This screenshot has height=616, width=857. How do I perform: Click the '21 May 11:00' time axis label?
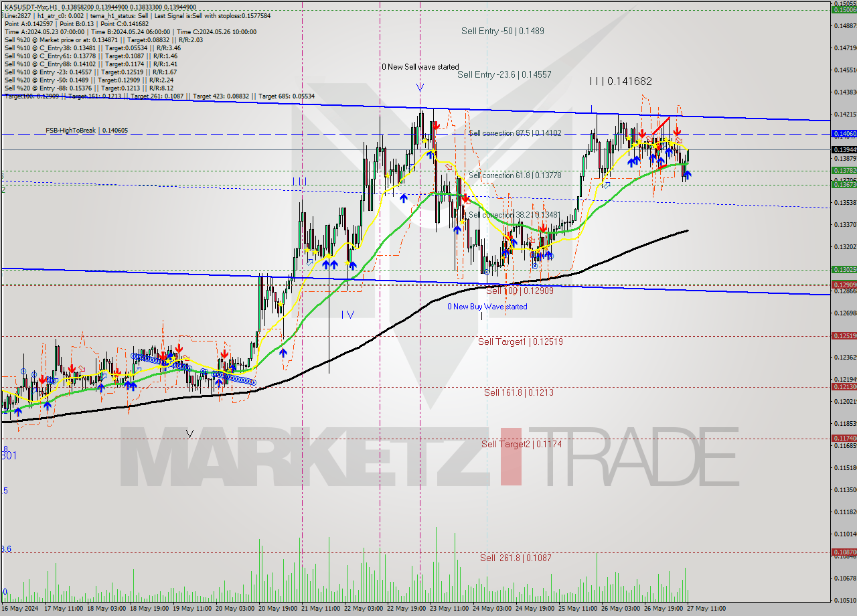321,608
